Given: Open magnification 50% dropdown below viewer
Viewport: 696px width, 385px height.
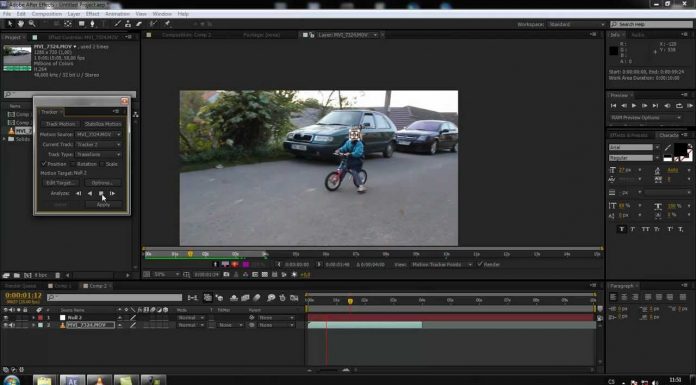Looking at the screenshot, I should tap(166, 275).
